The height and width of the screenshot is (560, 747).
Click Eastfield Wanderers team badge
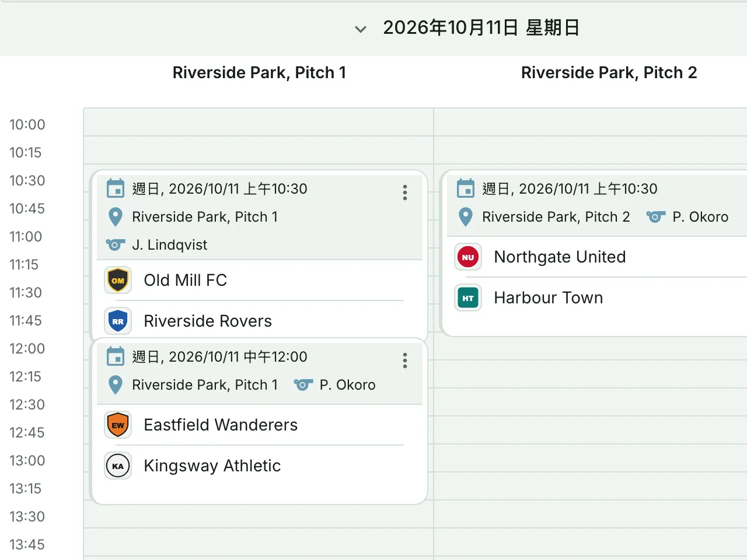click(x=118, y=425)
